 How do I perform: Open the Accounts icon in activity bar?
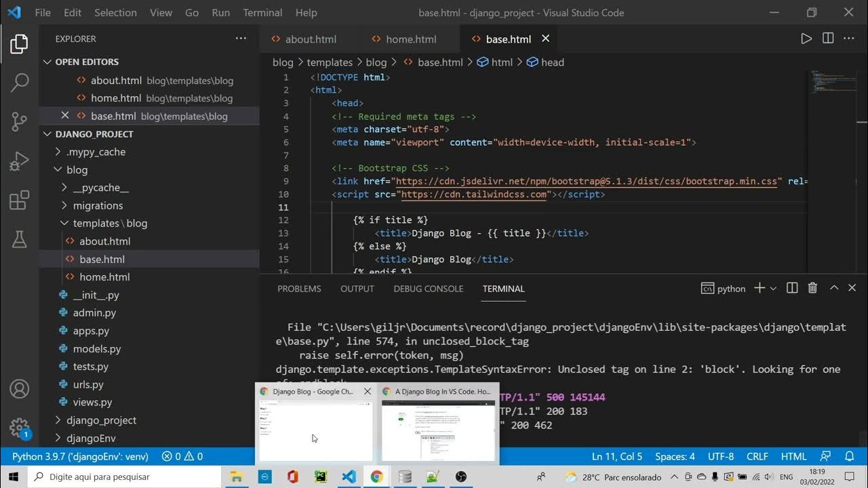pos(19,389)
